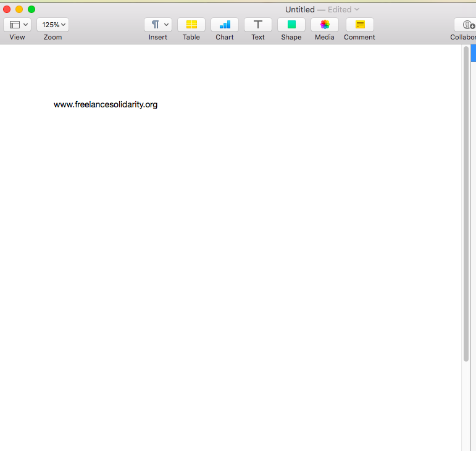Click the Untitled document title

(300, 9)
